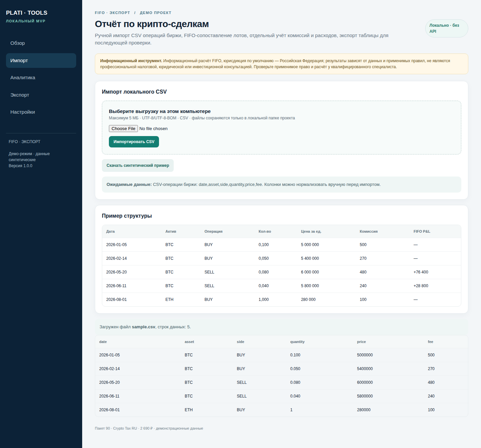Open Настройки from the sidebar

(41, 112)
